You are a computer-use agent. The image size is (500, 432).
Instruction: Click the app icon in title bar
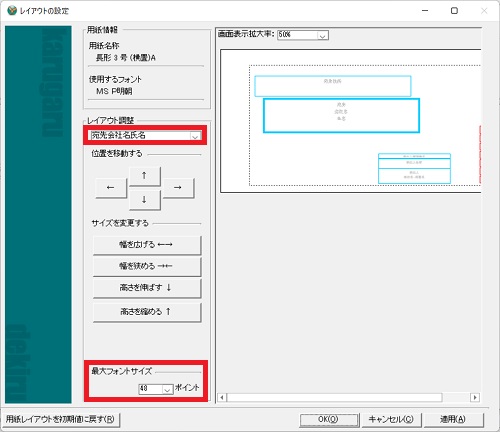(x=12, y=10)
